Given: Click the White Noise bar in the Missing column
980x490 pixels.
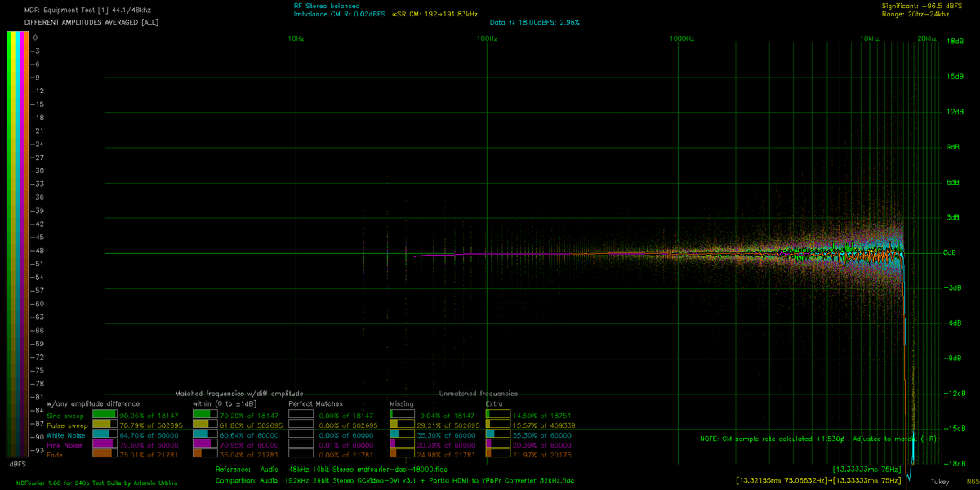Looking at the screenshot, I should coord(402,435).
